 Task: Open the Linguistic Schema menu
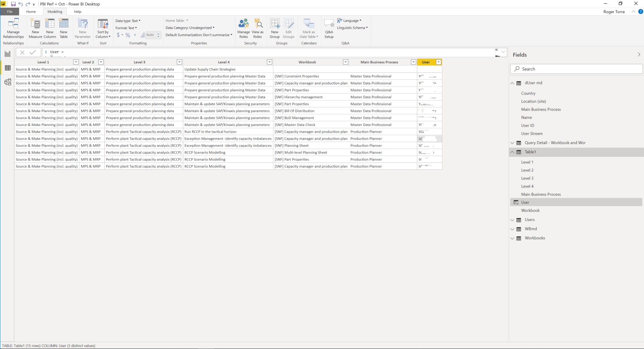[353, 28]
